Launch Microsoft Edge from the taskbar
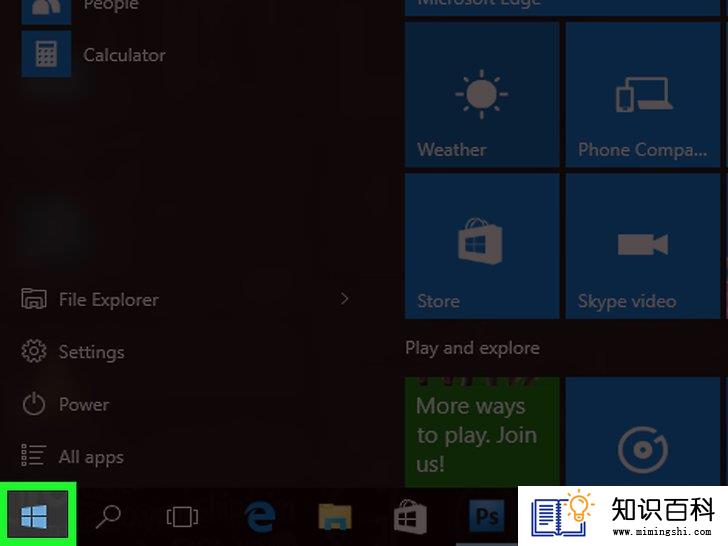728x546 pixels. (x=260, y=516)
